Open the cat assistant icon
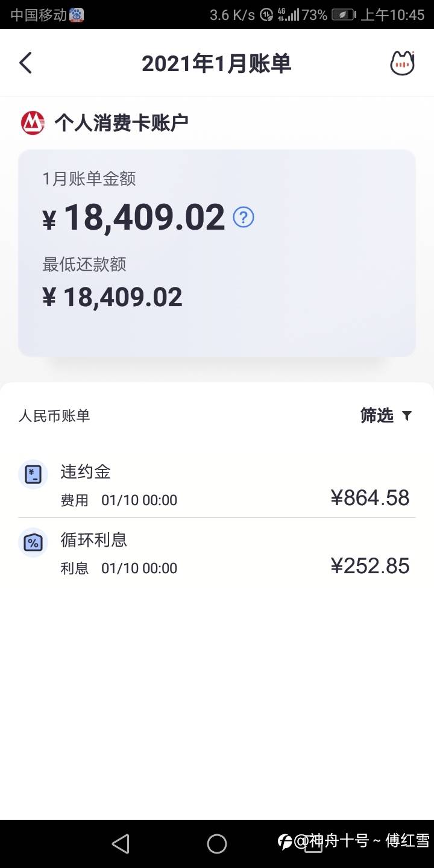This screenshot has height=868, width=434. point(402,63)
